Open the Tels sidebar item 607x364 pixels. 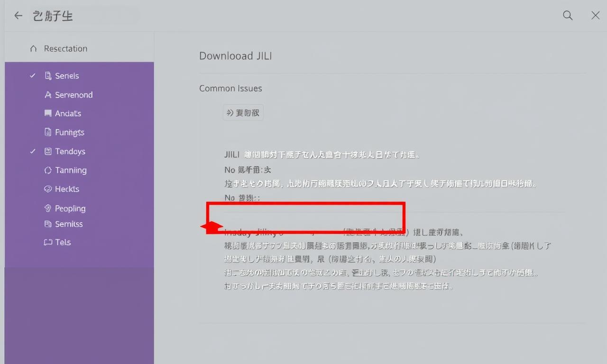coord(63,242)
